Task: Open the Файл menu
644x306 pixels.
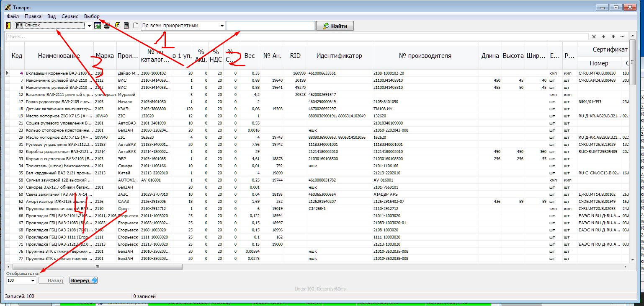Action: click(x=13, y=16)
